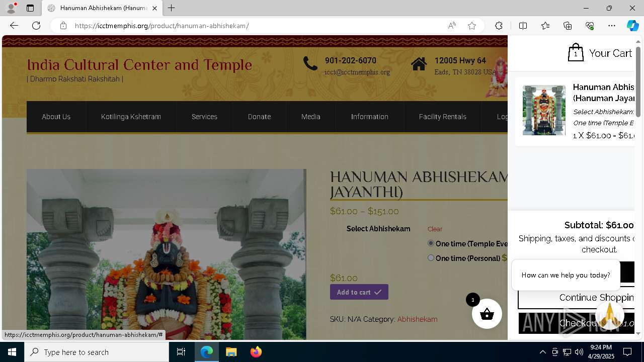Click Subtotal: $61.00 text
The height and width of the screenshot is (362, 644).
(599, 225)
